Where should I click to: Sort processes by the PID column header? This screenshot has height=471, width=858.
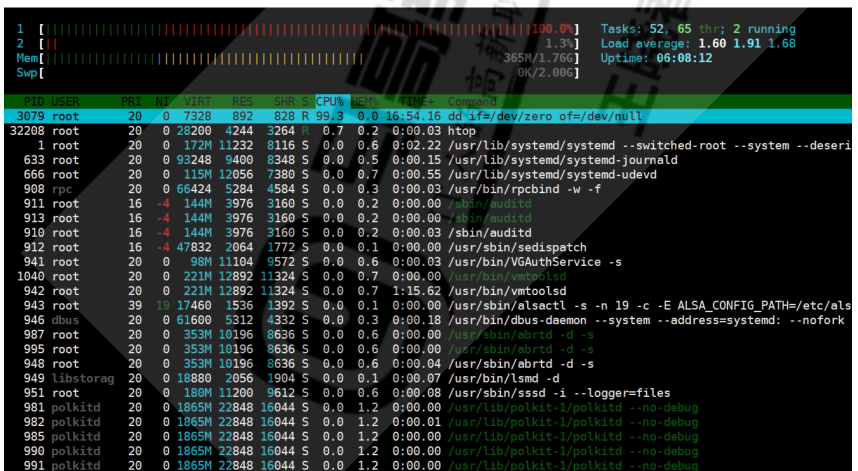click(x=34, y=102)
